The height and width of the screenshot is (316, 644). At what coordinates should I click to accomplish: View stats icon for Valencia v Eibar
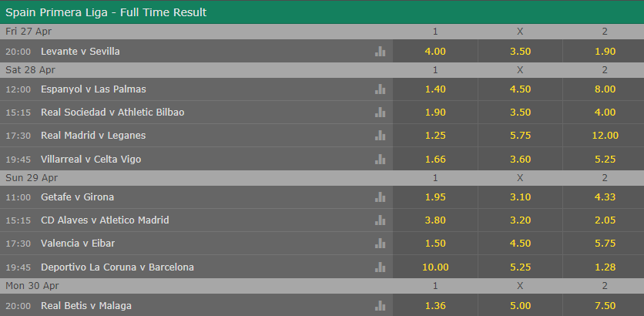(379, 244)
